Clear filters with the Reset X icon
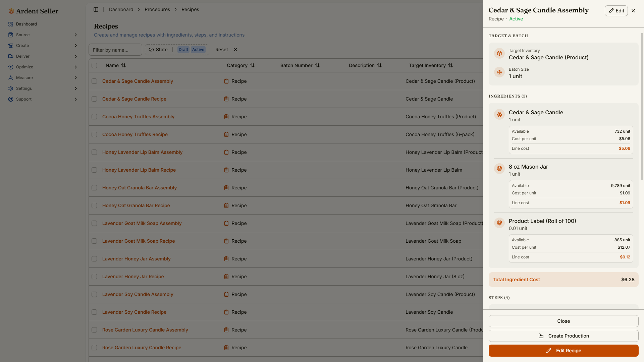644x362 pixels. pos(235,50)
